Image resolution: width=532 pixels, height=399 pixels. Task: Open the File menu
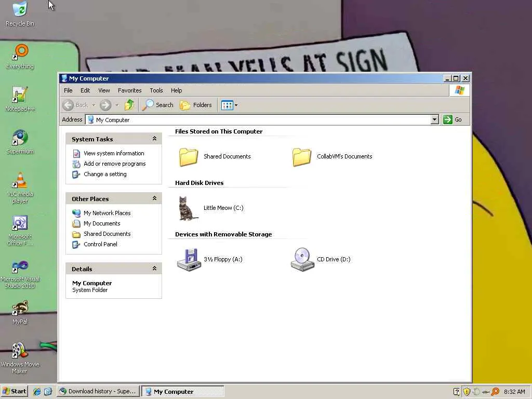click(68, 90)
